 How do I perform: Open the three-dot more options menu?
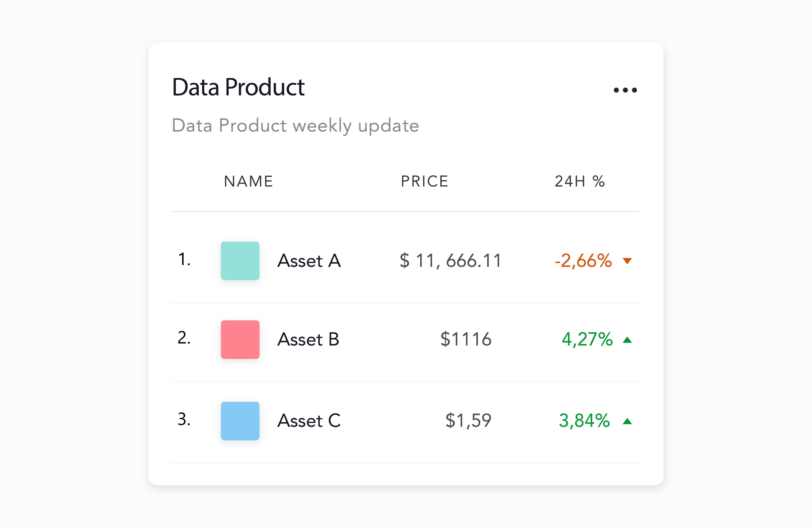tap(625, 90)
